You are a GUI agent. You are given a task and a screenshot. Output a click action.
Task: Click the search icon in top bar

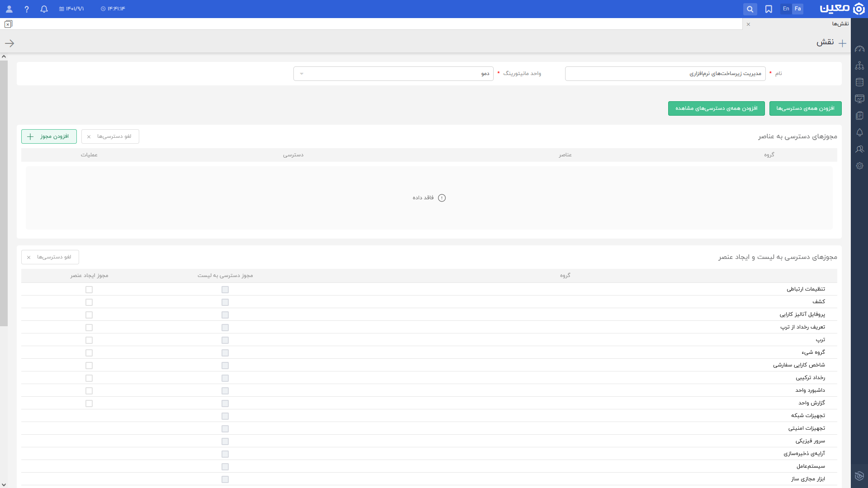coord(750,9)
